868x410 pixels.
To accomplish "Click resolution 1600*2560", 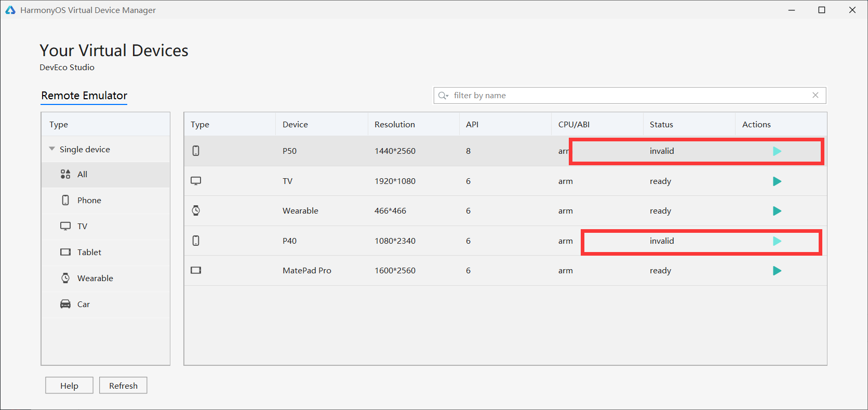I will (x=395, y=271).
